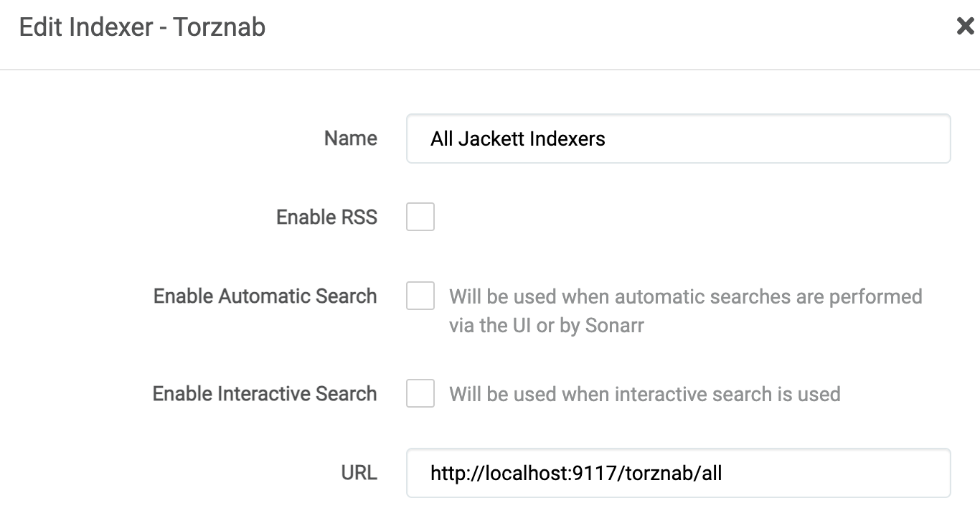
Task: Check the box beside Enable RSS
Action: click(422, 217)
